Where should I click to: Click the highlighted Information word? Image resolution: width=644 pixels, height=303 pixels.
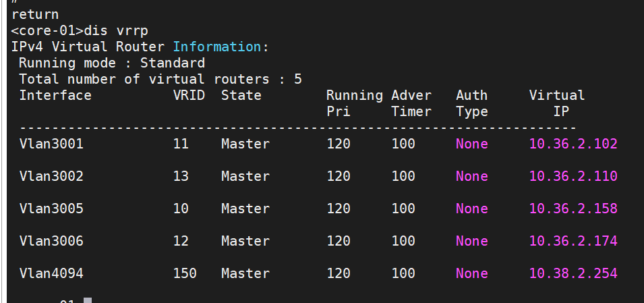pos(217,47)
